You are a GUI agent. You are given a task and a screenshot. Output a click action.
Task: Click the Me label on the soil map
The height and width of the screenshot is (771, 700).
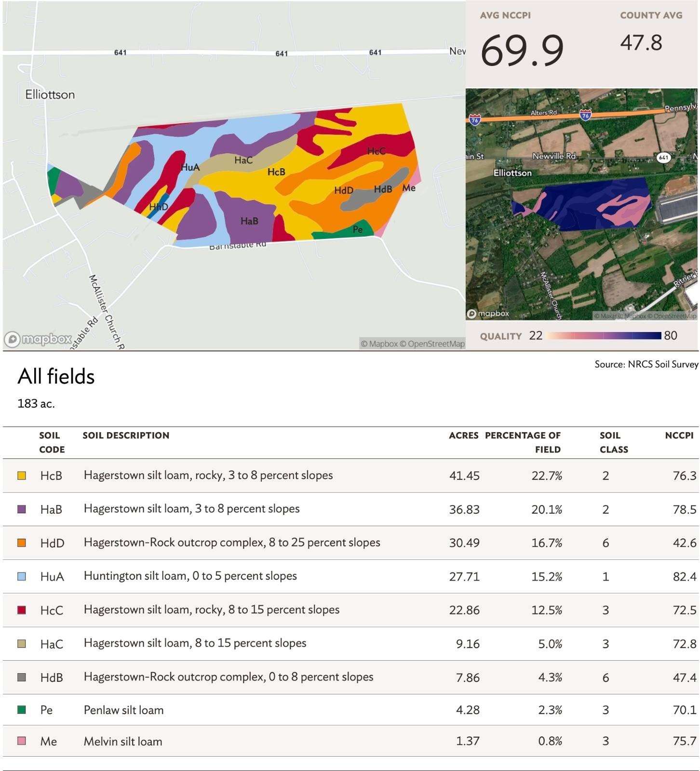tap(409, 187)
